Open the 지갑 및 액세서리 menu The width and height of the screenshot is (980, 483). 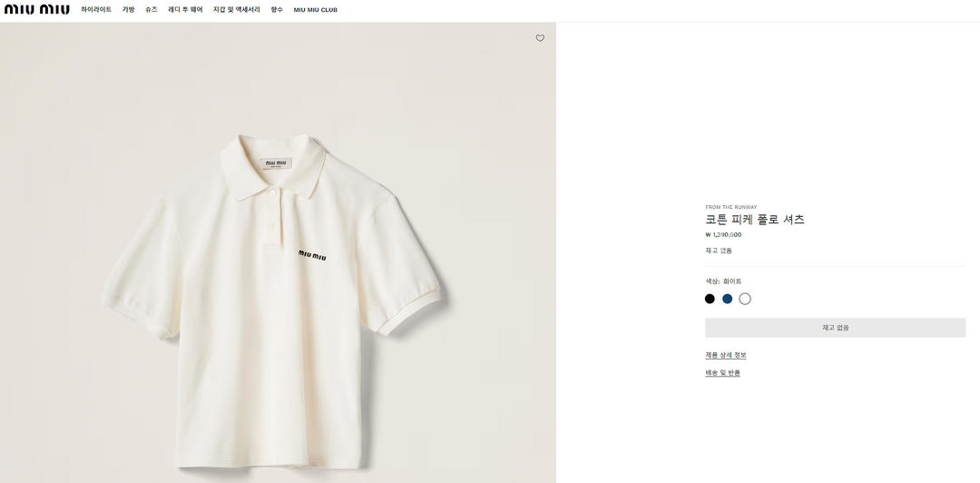(x=236, y=10)
